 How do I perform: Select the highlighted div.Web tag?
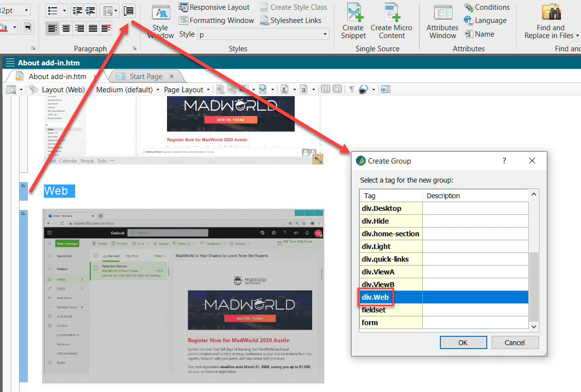(x=443, y=297)
